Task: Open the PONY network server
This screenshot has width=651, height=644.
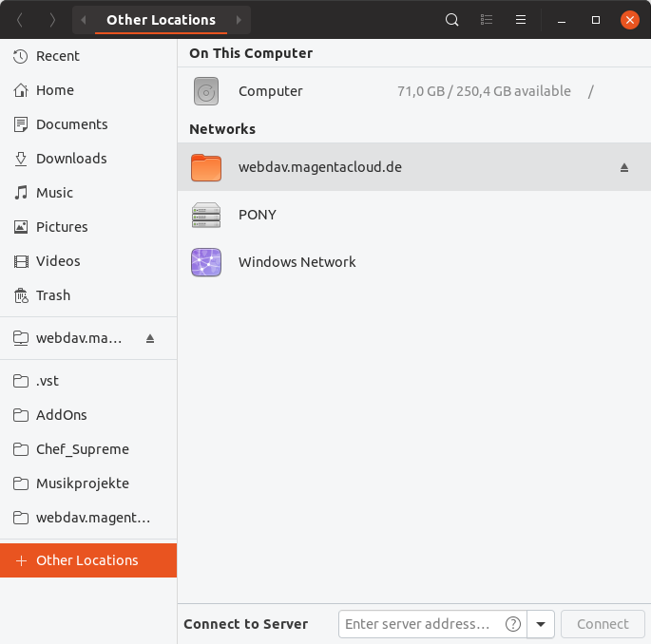Action: click(x=414, y=215)
